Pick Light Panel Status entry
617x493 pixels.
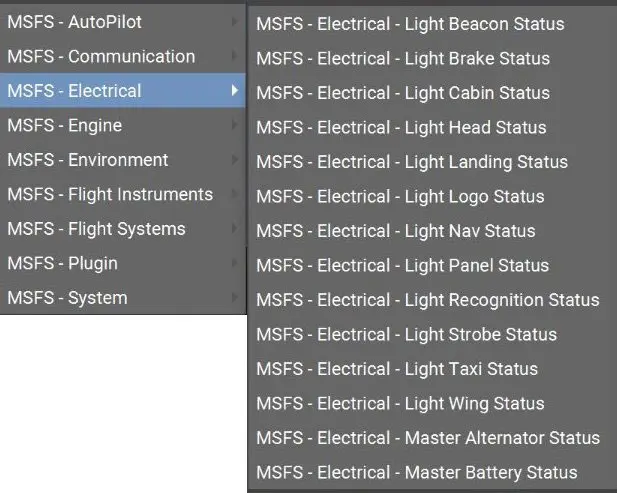[432, 266]
